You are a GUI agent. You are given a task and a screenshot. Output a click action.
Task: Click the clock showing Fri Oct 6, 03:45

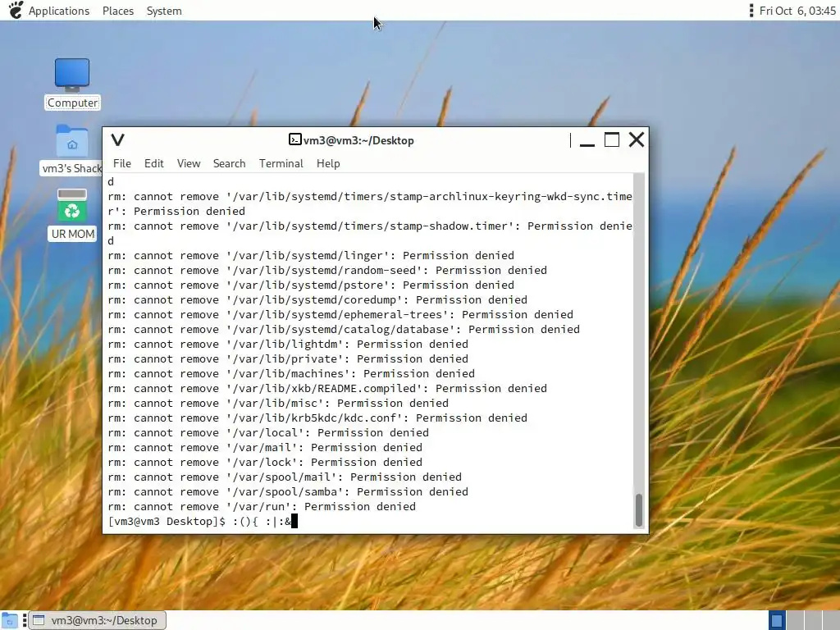click(x=797, y=11)
